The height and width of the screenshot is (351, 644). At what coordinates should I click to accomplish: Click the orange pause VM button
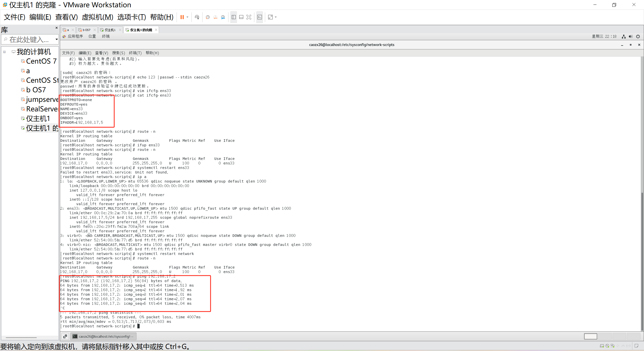point(182,17)
